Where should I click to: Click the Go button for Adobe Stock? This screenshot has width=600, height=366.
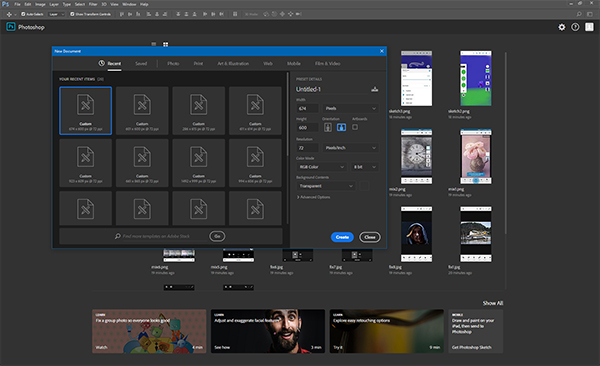click(217, 236)
